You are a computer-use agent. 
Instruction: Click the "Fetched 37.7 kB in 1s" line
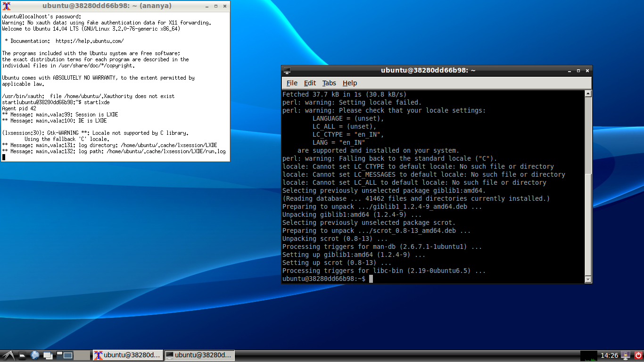(344, 94)
